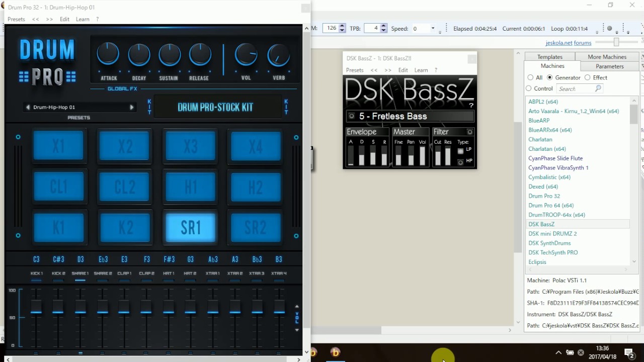Toggle the KICK 1 channel indicator
Image resolution: width=644 pixels, height=362 pixels.
click(x=36, y=281)
